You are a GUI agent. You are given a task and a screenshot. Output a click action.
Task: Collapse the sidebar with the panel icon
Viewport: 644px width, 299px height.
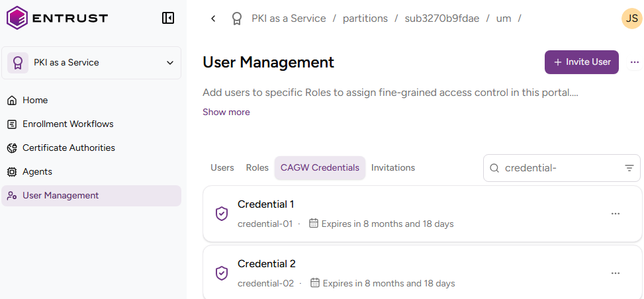(x=168, y=18)
